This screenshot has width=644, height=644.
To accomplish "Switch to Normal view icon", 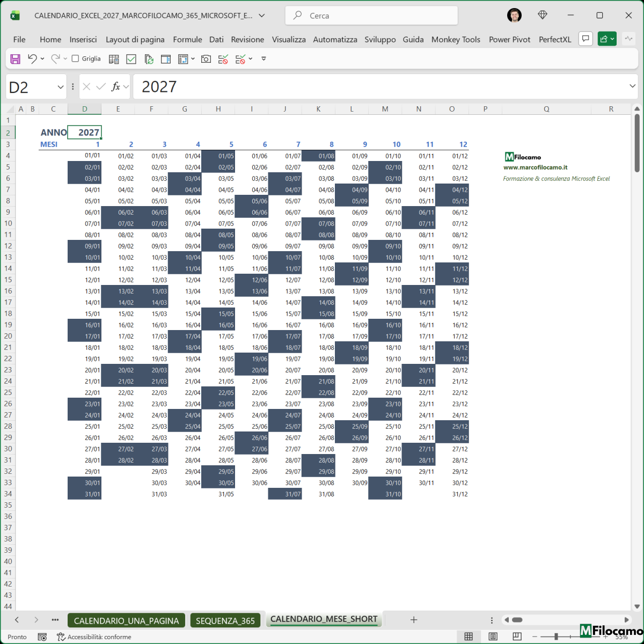I will pyautogui.click(x=469, y=637).
